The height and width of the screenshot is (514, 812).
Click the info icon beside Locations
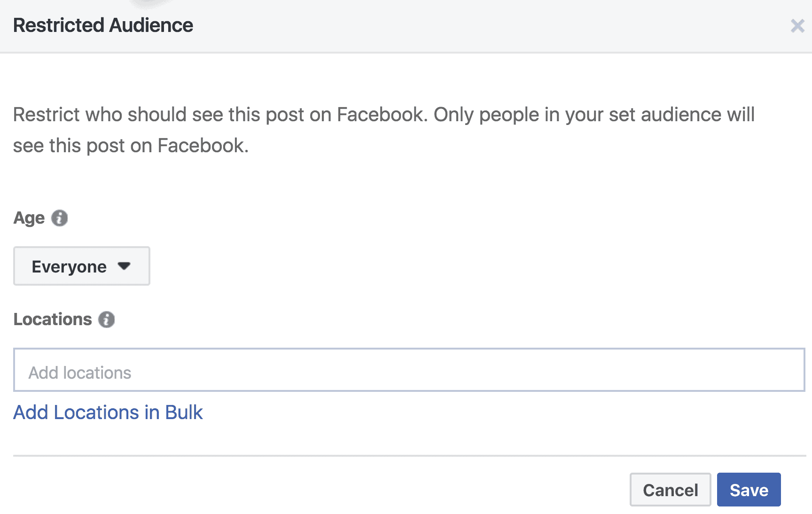coord(107,319)
